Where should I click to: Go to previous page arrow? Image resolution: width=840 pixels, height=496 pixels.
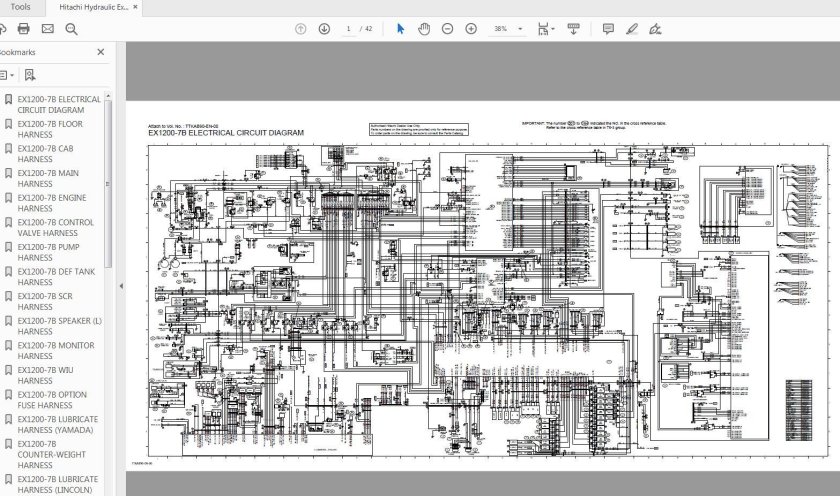point(301,29)
